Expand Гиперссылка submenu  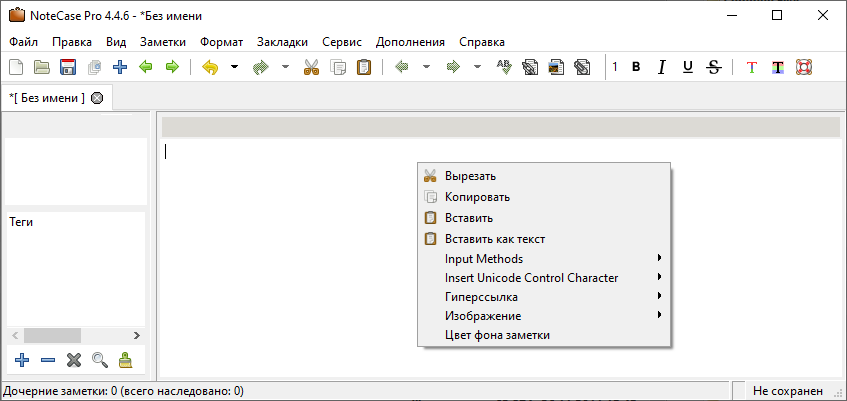coord(544,297)
